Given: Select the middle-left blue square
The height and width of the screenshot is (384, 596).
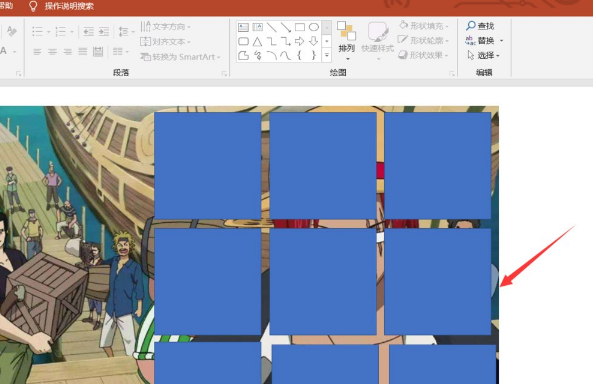Looking at the screenshot, I should pyautogui.click(x=208, y=282).
